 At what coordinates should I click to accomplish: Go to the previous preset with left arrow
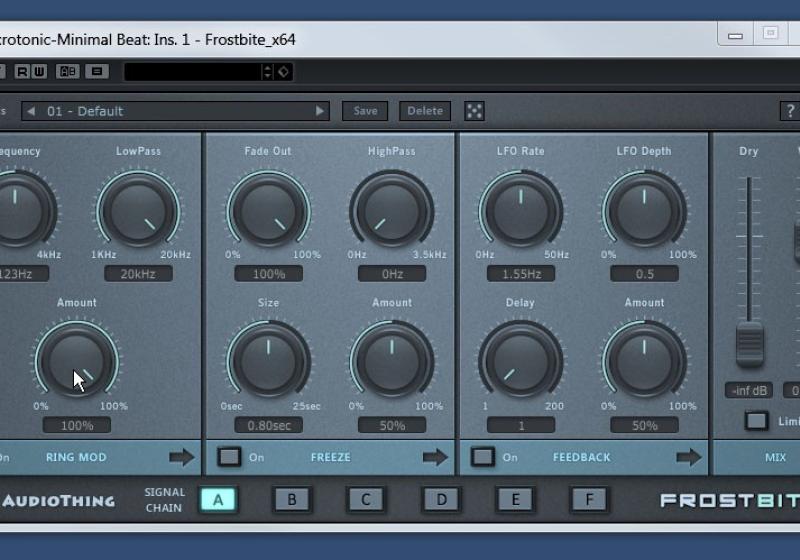(30, 111)
